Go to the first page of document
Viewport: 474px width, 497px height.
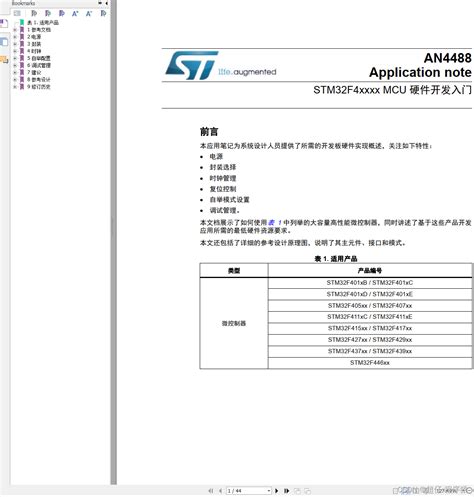click(x=211, y=491)
